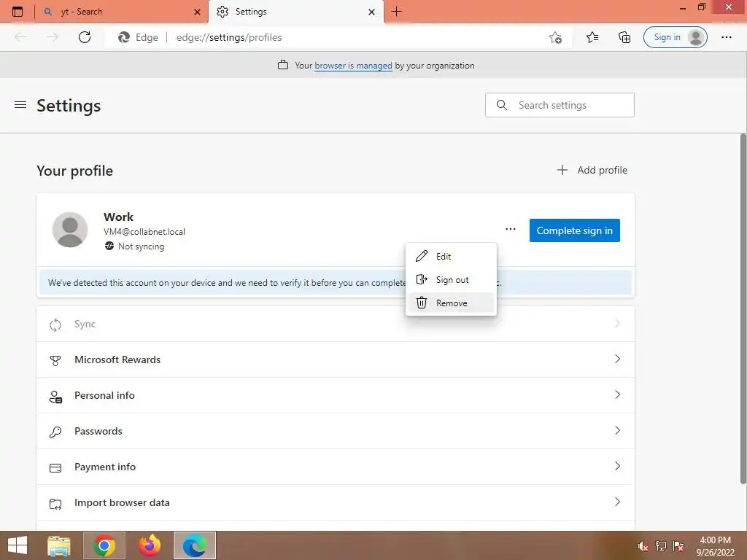Choose Sign out from the profile menu
The image size is (747, 560).
click(451, 279)
